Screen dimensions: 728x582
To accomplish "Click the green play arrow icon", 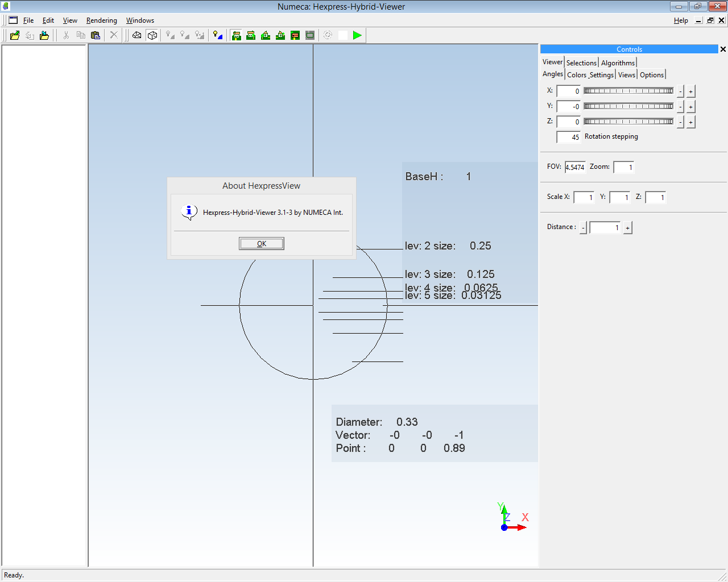I will point(357,35).
